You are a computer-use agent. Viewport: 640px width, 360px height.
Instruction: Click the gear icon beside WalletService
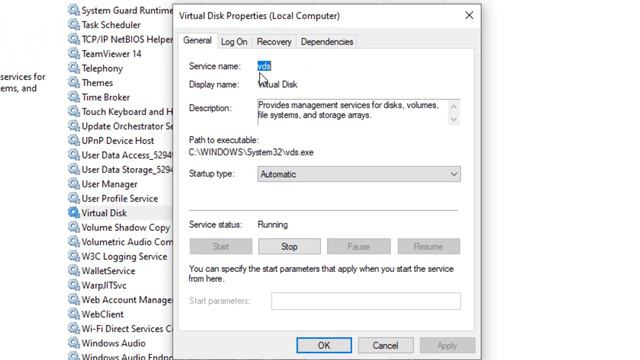click(x=74, y=271)
